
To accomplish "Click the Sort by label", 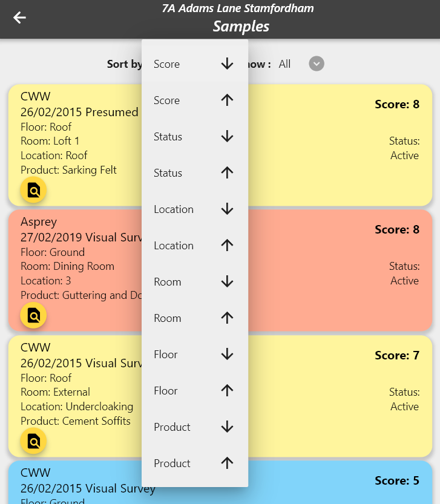I will point(124,64).
